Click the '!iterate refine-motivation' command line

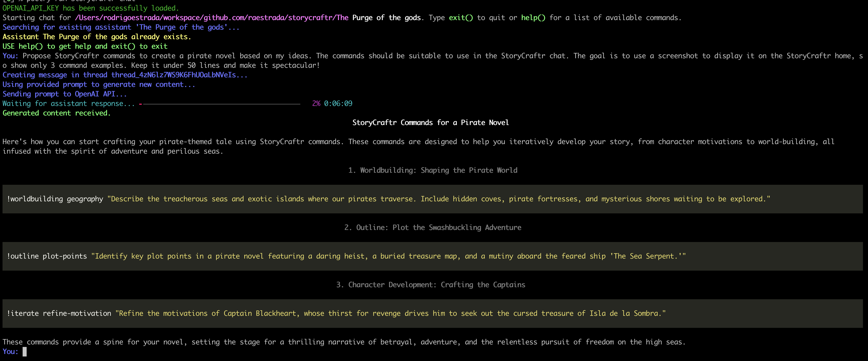433,314
